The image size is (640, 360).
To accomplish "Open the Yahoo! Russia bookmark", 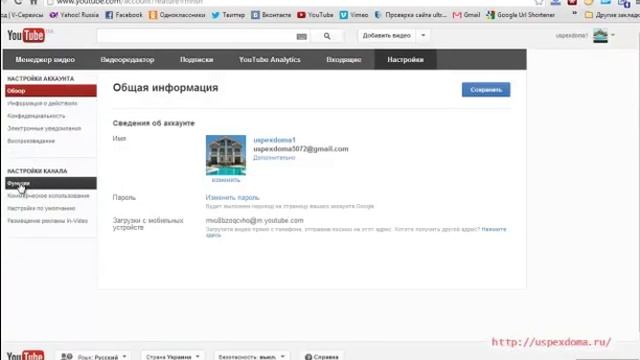I will point(74,15).
